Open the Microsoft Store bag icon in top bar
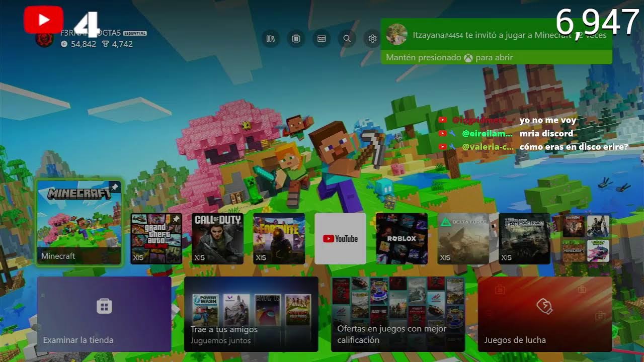 [x=296, y=38]
